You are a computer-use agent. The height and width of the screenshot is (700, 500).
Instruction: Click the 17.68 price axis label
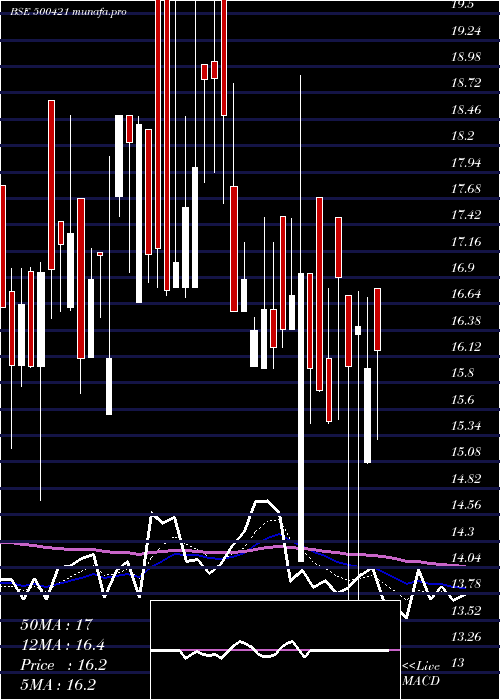coord(466,188)
